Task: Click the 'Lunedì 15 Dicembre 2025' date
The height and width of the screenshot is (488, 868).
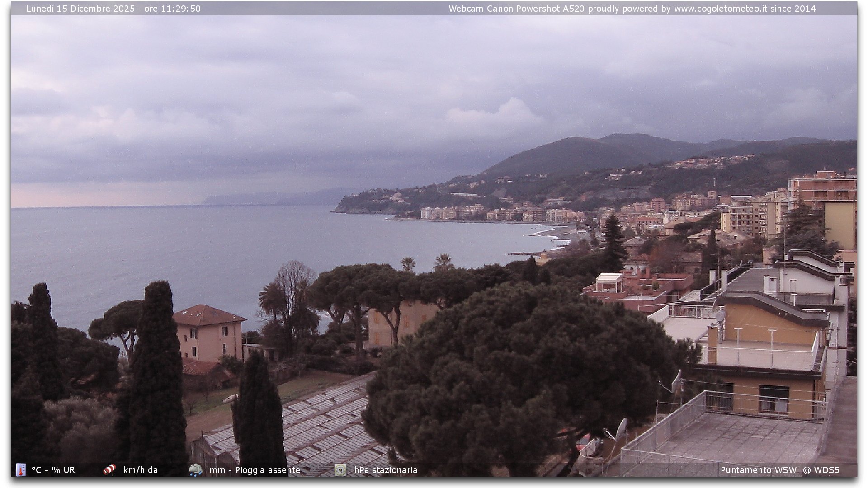Action: pyautogui.click(x=80, y=9)
